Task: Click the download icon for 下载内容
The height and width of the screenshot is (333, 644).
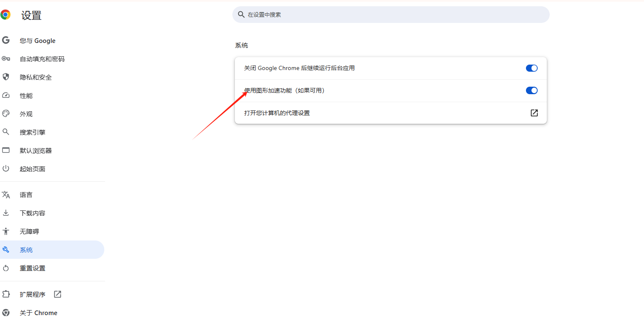Action: click(x=6, y=213)
